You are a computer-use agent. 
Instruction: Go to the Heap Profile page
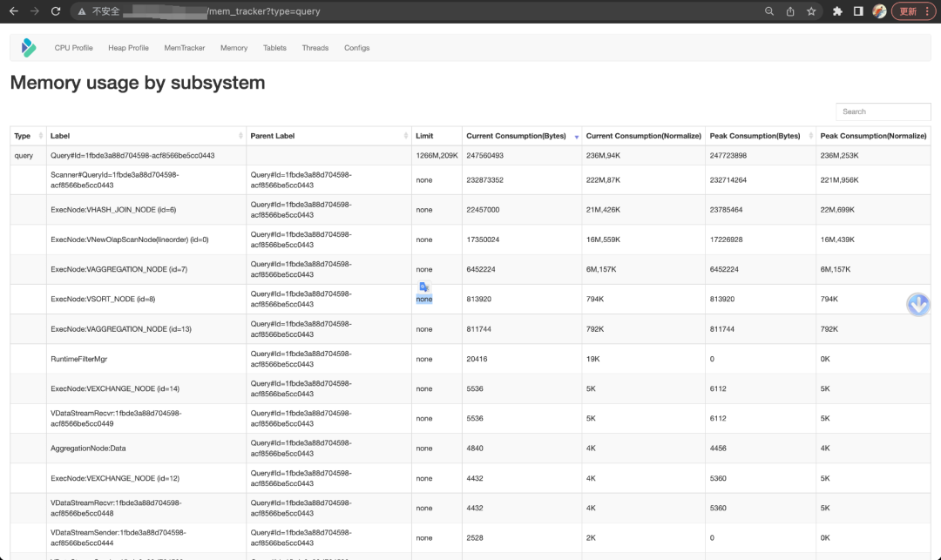(x=128, y=48)
